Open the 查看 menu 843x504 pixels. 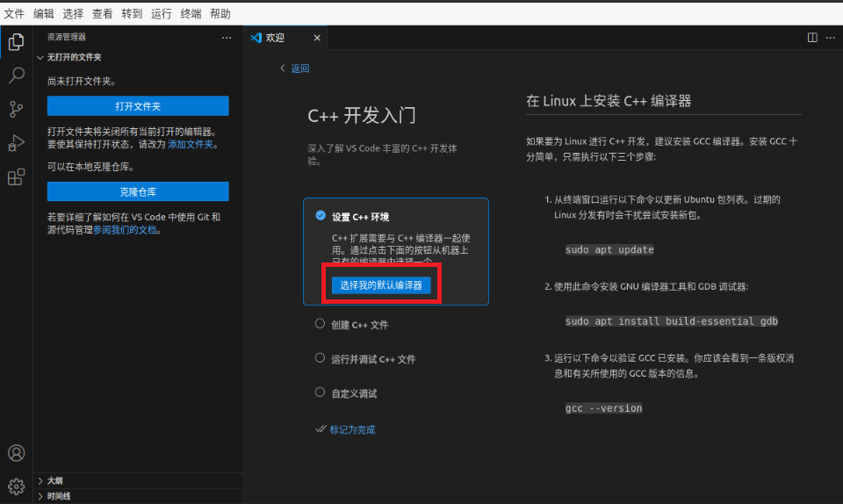[102, 14]
